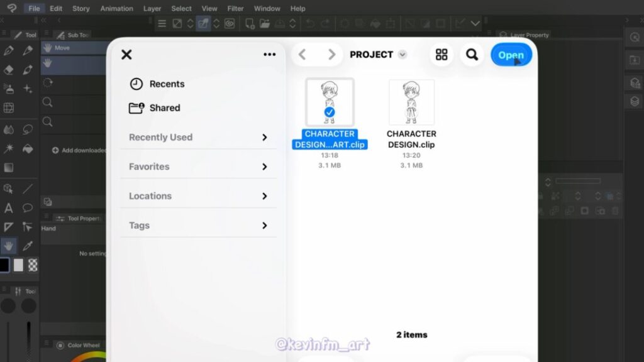Expand the Favorites section
The image size is (644, 362).
click(x=198, y=167)
